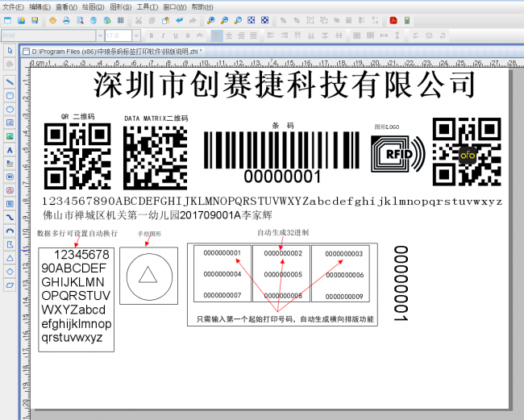
Task: Open print preview magnifier page icon
Action: [80, 21]
